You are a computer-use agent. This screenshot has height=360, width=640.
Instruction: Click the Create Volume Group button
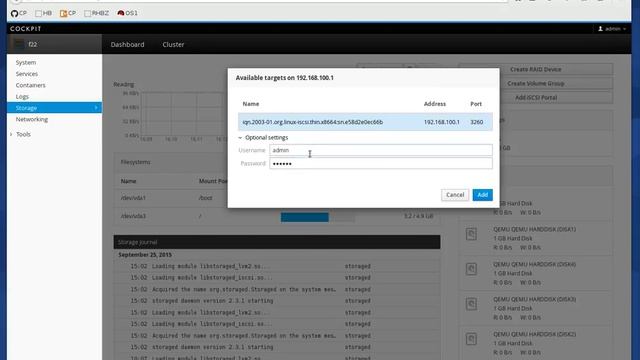(536, 83)
